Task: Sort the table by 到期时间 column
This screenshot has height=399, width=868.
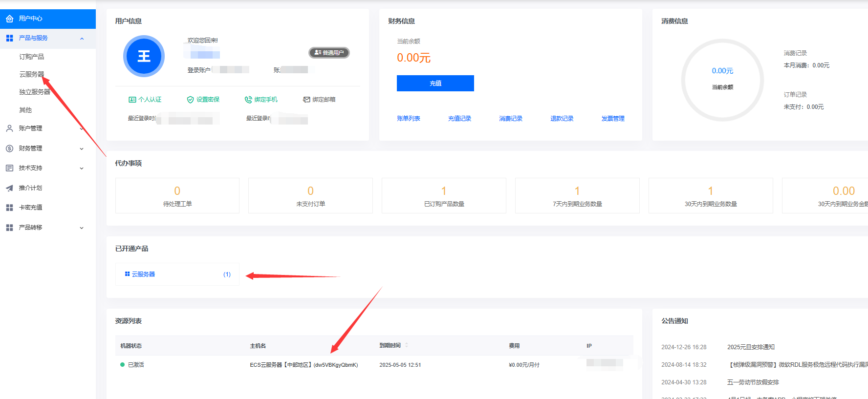Action: (x=406, y=345)
